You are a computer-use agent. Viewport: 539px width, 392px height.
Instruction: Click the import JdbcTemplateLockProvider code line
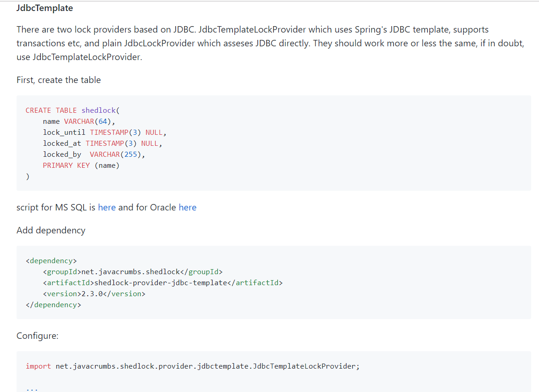193,366
